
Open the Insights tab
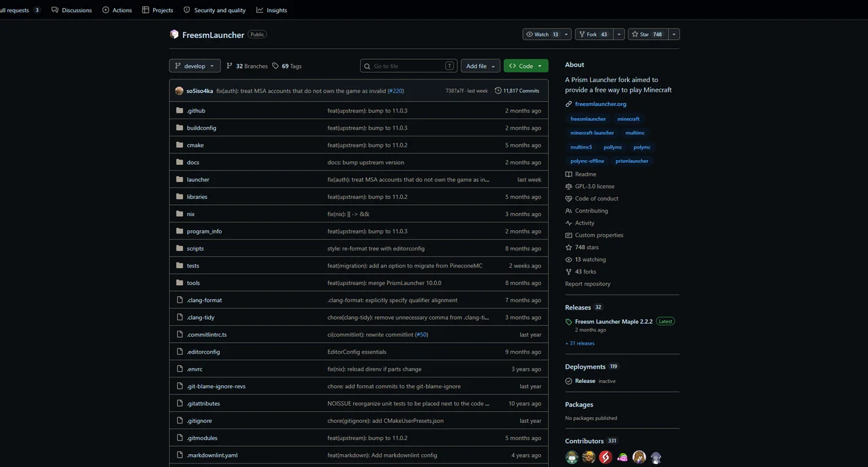click(x=271, y=10)
